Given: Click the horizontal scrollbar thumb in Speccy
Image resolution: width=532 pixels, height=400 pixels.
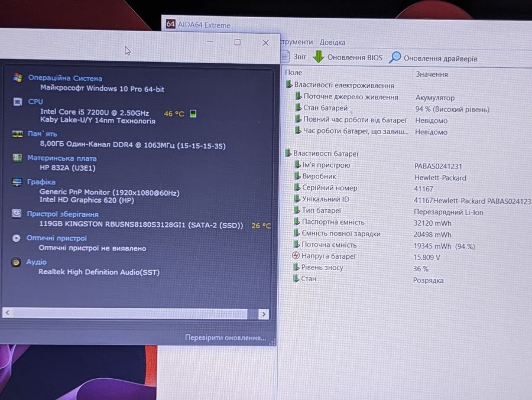Looking at the screenshot, I should (x=130, y=313).
